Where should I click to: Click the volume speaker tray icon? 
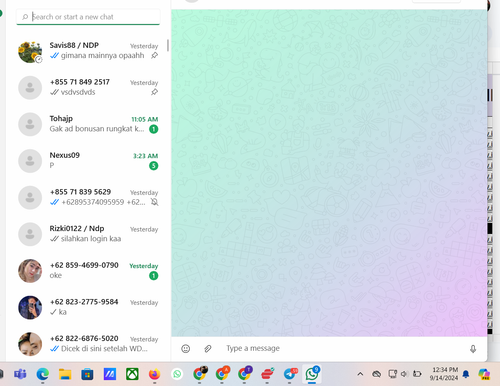(404, 374)
